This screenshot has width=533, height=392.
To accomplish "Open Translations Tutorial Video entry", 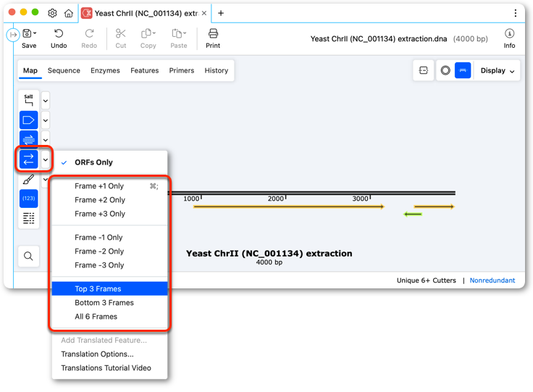I will pyautogui.click(x=109, y=368).
